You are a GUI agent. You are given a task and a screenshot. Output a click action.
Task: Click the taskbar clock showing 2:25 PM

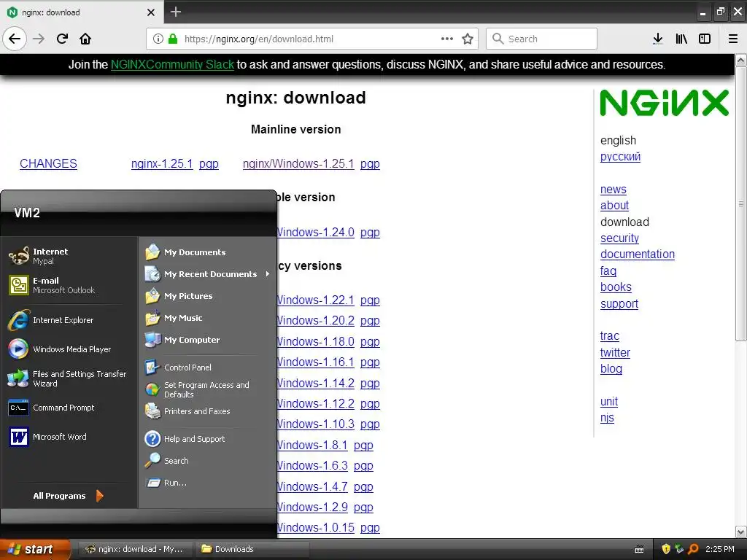point(720,549)
